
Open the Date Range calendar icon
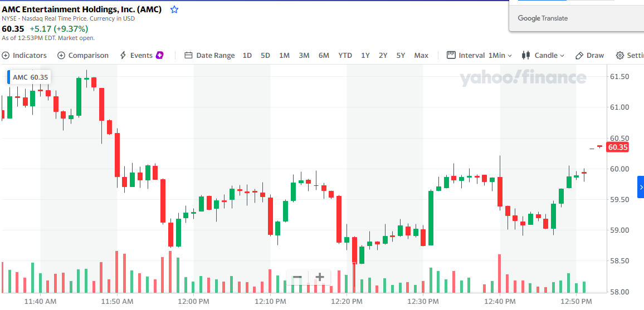pos(188,55)
